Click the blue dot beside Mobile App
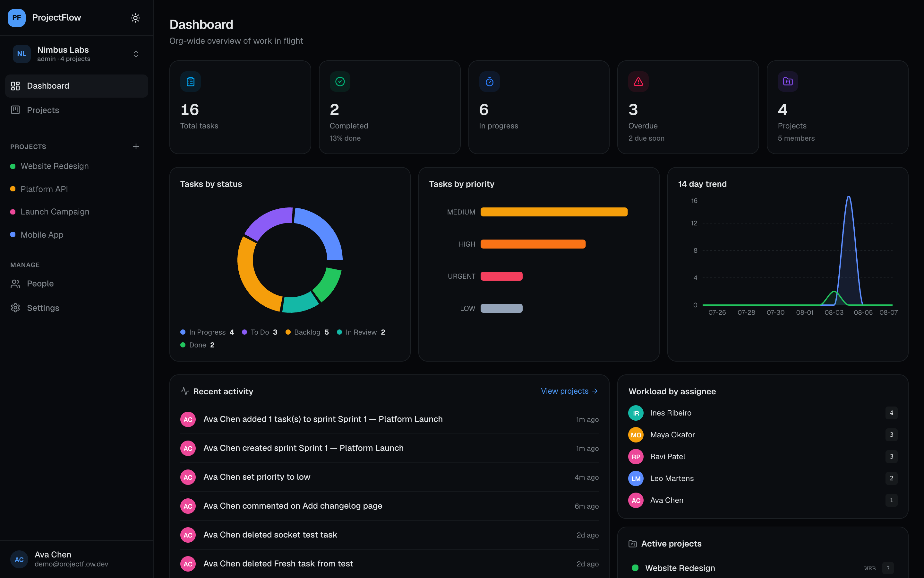 [x=13, y=234]
